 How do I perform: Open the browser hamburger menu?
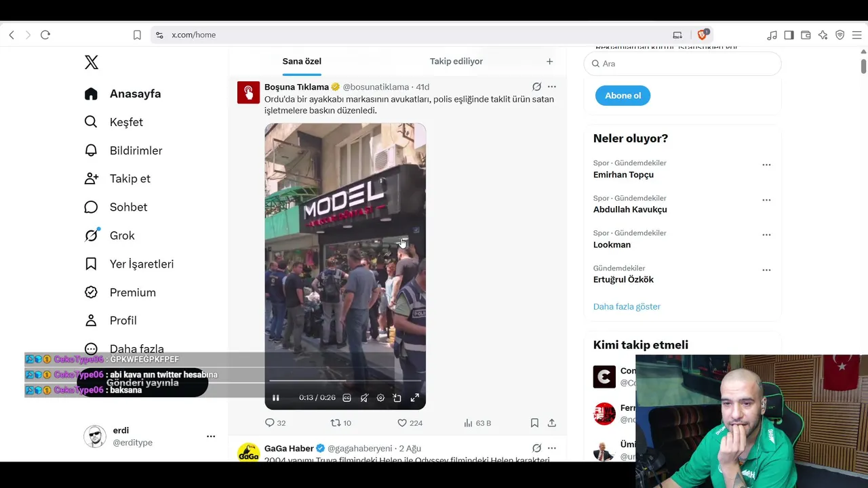[856, 35]
